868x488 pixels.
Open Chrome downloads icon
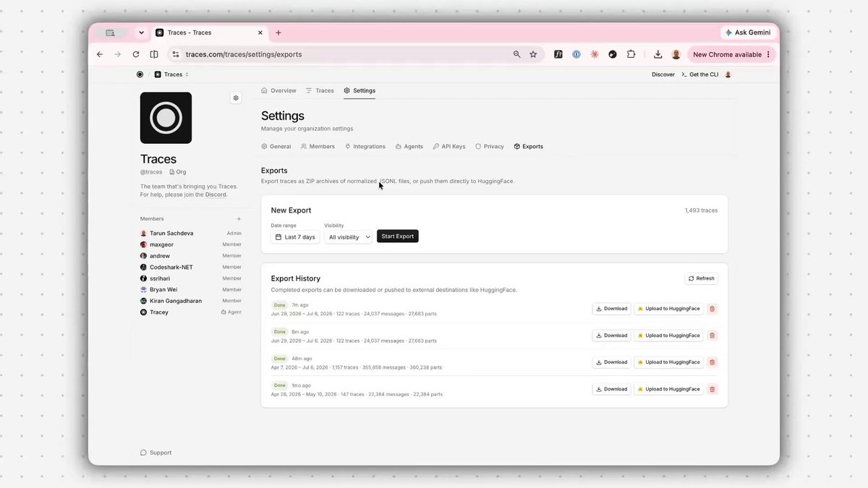658,54
